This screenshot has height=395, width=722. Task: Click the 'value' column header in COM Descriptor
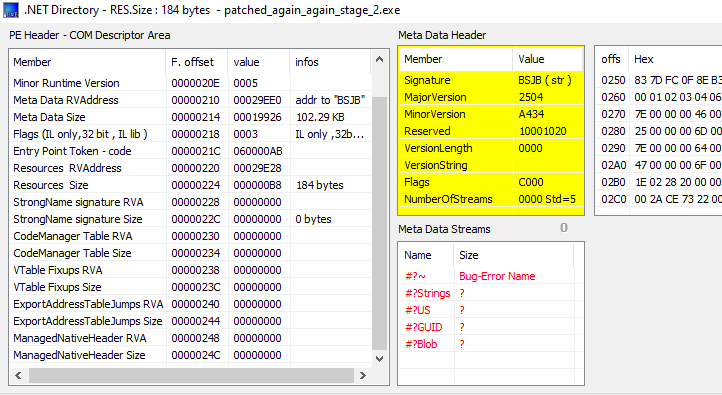coord(258,62)
